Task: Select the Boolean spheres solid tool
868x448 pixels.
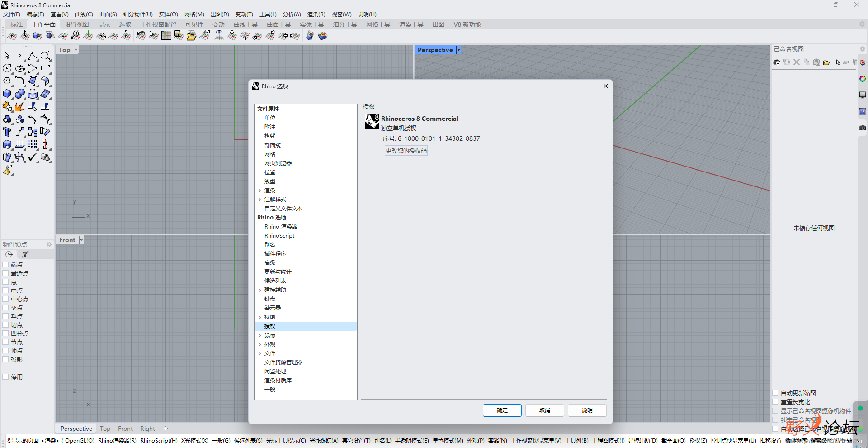Action: (x=19, y=94)
